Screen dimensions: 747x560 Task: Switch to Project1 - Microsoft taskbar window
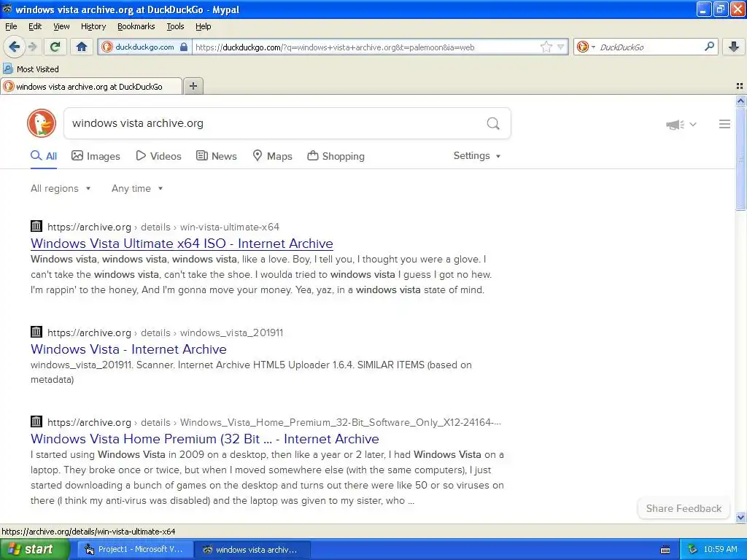[x=135, y=549]
